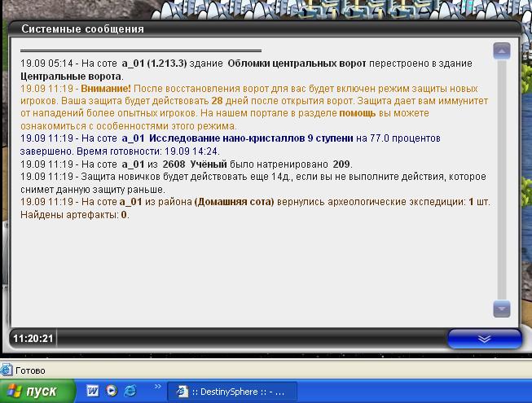Collapse messages panel with blue double-chevron button
Image resolution: width=532 pixels, height=403 pixels.
pyautogui.click(x=484, y=338)
